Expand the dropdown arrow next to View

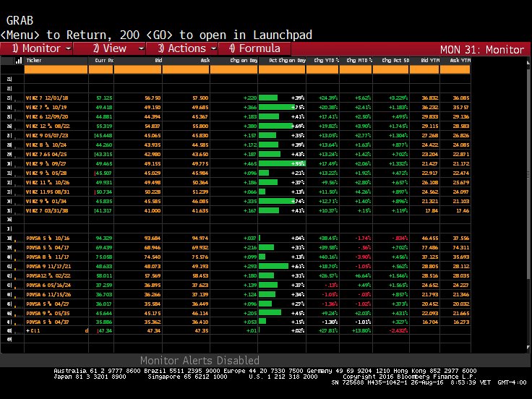141,49
